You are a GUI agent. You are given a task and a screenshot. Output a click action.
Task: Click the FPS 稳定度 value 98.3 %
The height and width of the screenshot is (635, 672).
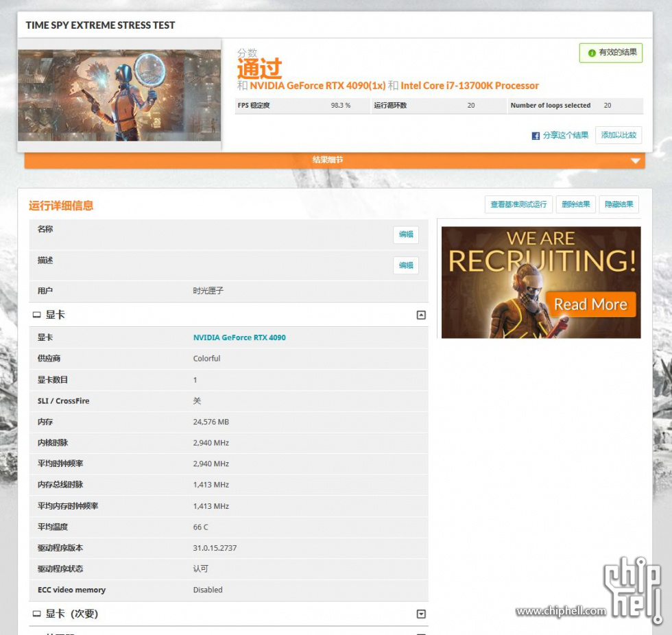tap(340, 106)
